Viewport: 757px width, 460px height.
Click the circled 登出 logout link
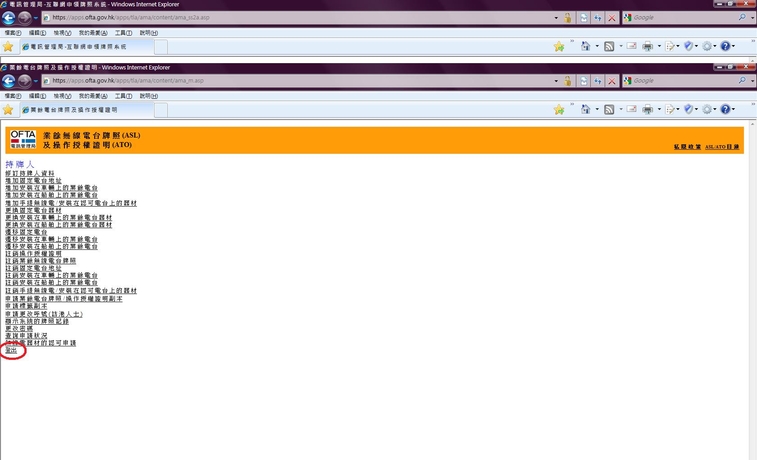coord(11,350)
